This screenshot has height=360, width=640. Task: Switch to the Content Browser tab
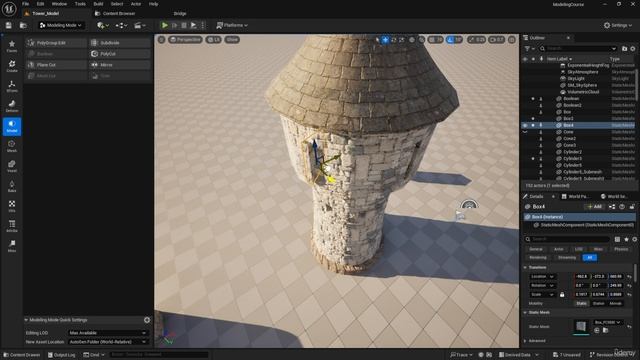coord(115,13)
